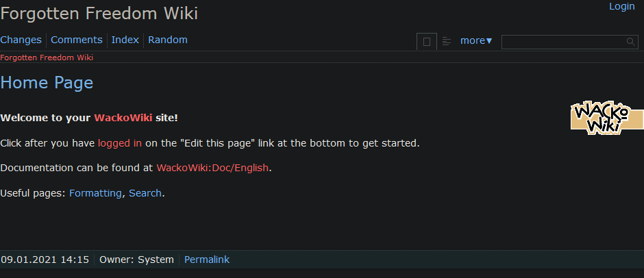Click the Forgotten Freedom Wiki site title
Screen dimensions: 644x278
coord(99,13)
